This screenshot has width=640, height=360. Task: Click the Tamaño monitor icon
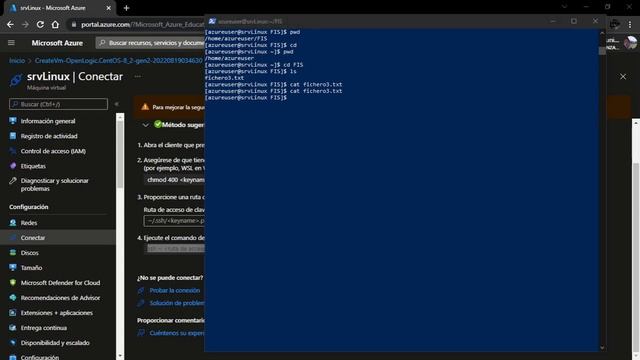click(13, 268)
